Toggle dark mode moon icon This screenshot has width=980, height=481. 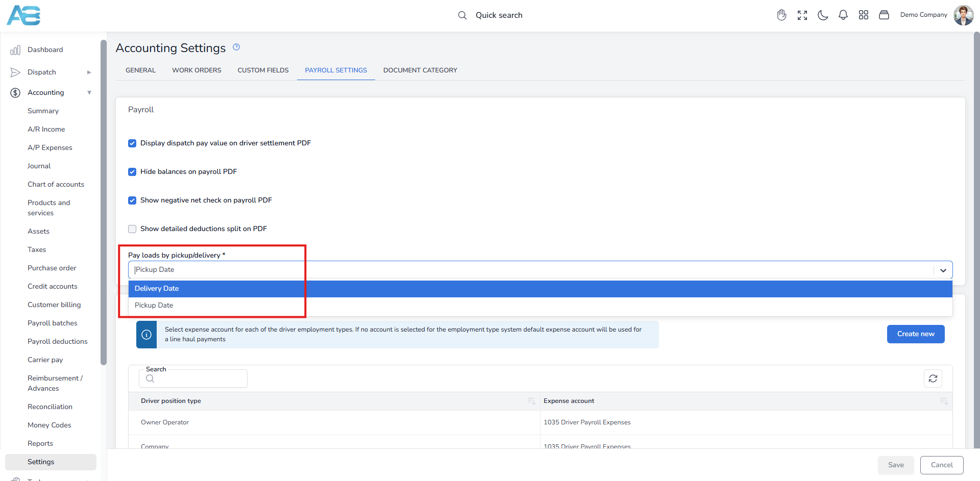click(822, 15)
